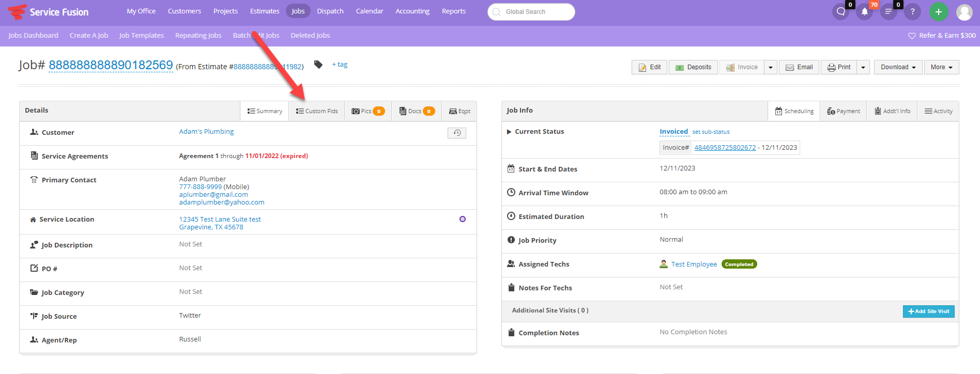Click the Invoiced status link
The width and height of the screenshot is (980, 374).
pyautogui.click(x=674, y=132)
